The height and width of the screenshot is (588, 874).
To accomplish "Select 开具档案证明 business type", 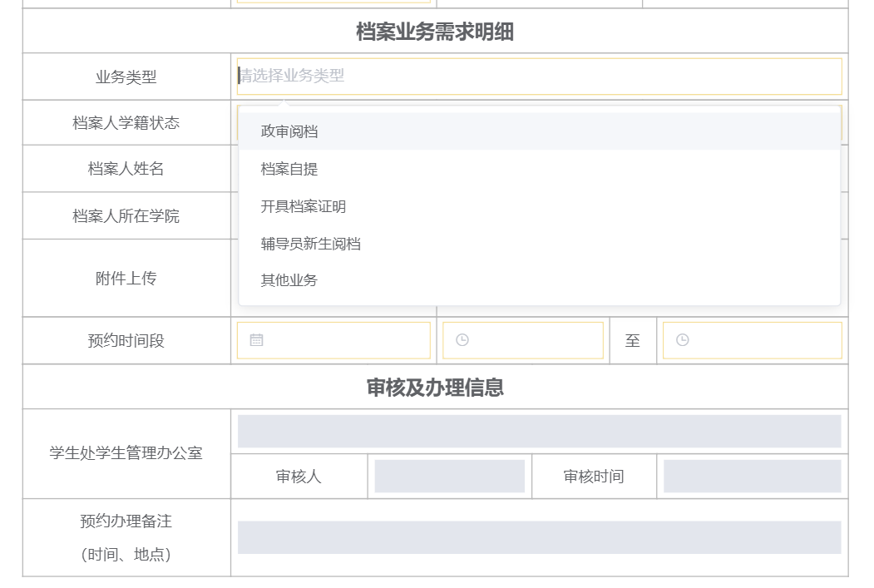I will (304, 206).
